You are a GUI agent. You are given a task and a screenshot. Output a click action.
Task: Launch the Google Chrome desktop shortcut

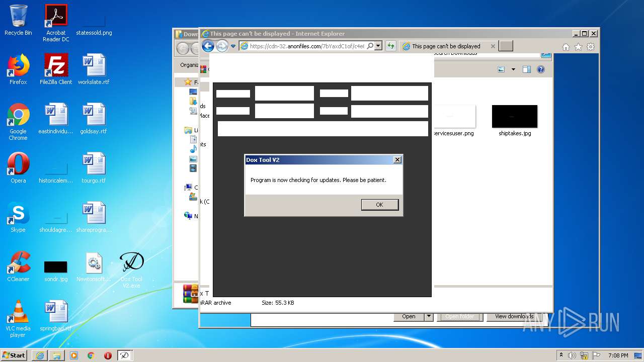click(18, 122)
